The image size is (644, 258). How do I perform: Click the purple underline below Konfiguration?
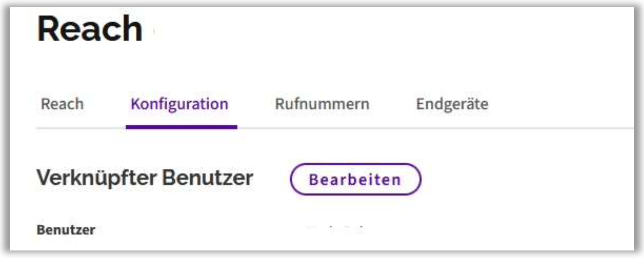point(181,127)
